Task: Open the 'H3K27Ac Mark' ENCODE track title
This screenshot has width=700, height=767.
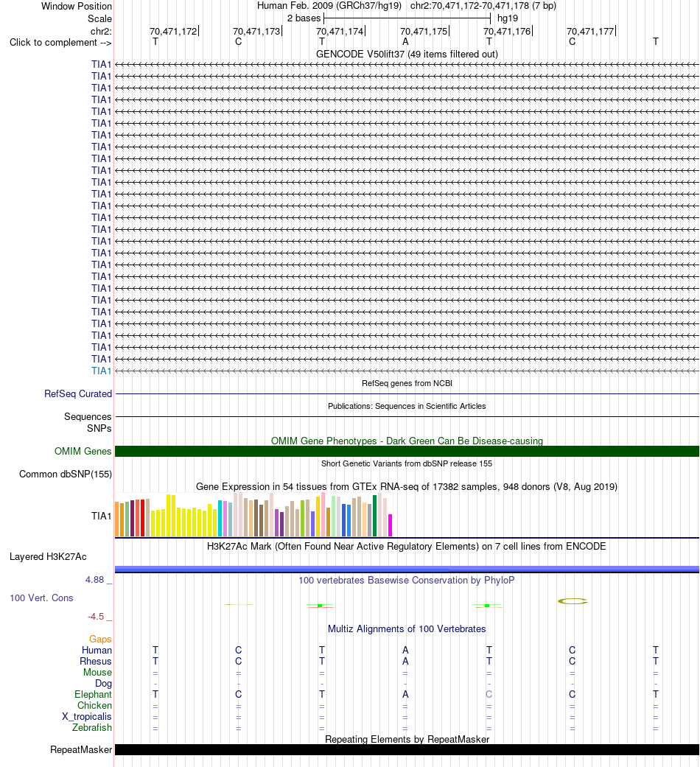Action: click(x=407, y=547)
